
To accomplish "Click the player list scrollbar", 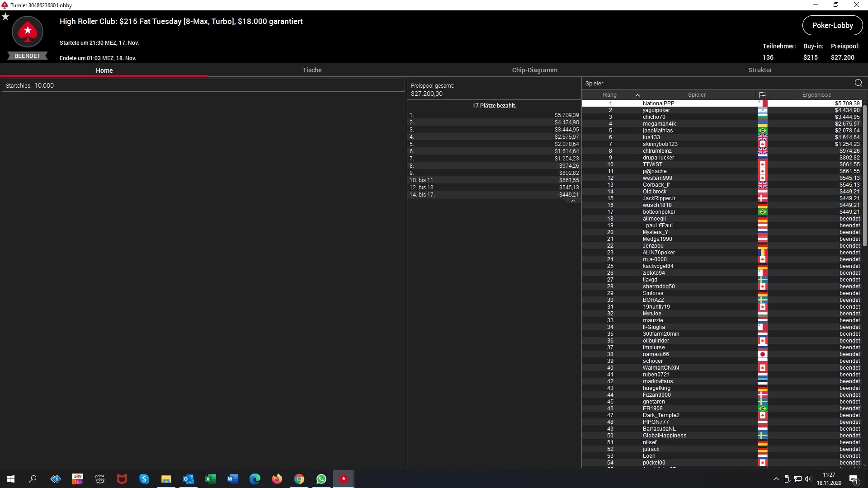I will pyautogui.click(x=865, y=176).
